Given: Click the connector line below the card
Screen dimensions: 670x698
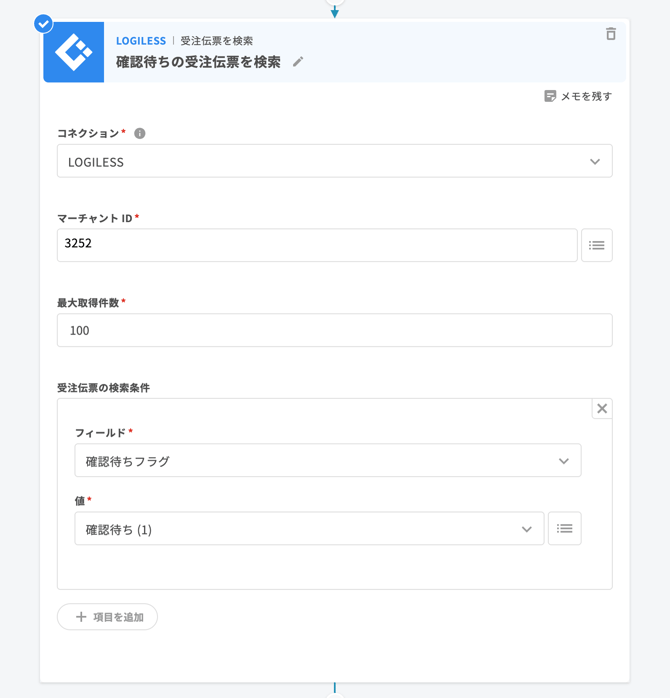Looking at the screenshot, I should click(x=335, y=689).
